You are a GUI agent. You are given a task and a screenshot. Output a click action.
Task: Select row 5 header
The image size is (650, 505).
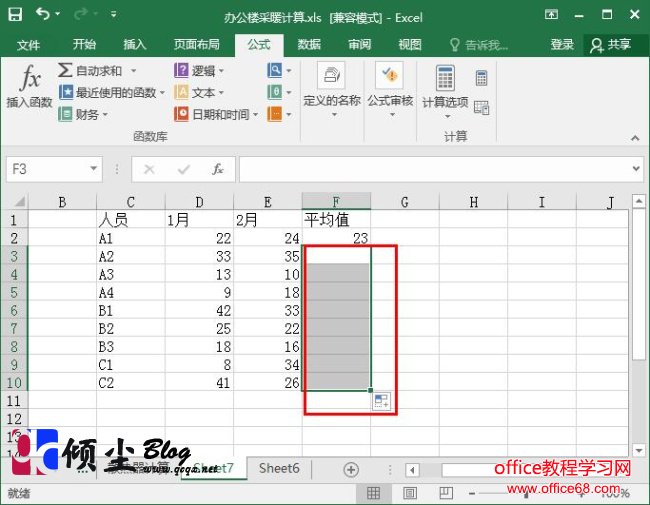pyautogui.click(x=14, y=292)
